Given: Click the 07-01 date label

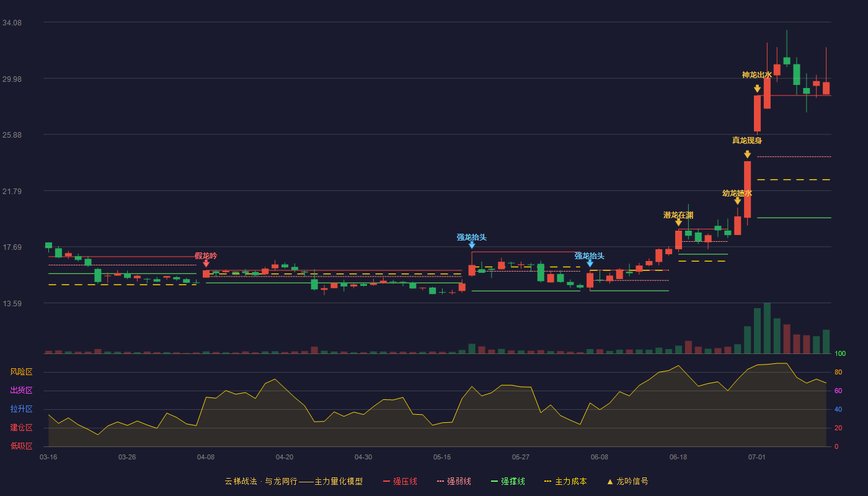Looking at the screenshot, I should coord(757,457).
